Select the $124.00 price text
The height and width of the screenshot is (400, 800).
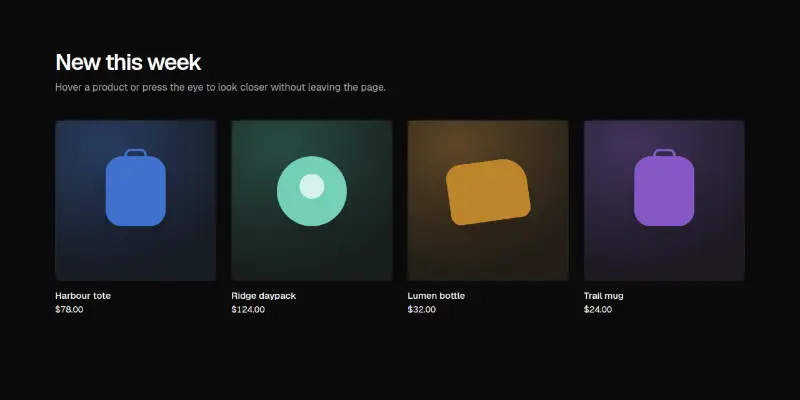pos(248,309)
